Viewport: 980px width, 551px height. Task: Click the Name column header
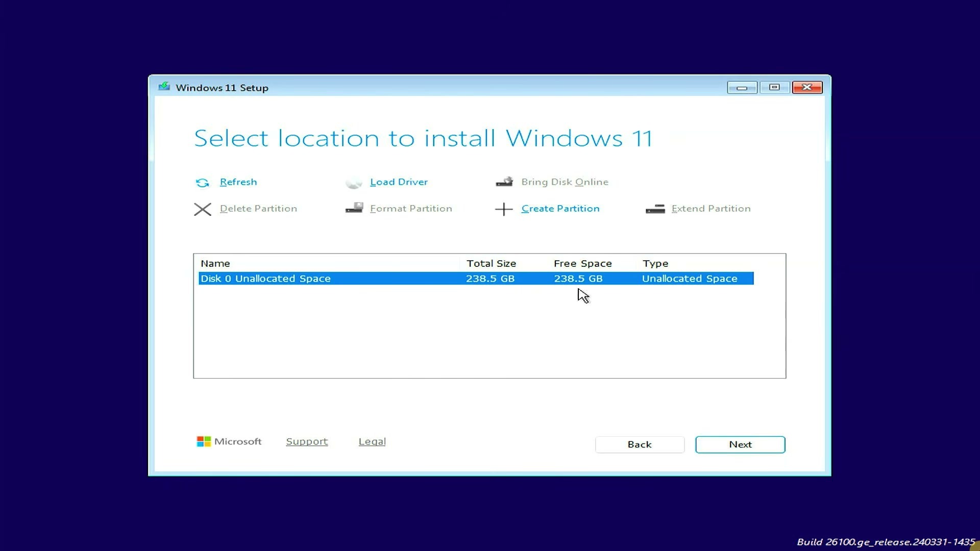pos(215,264)
